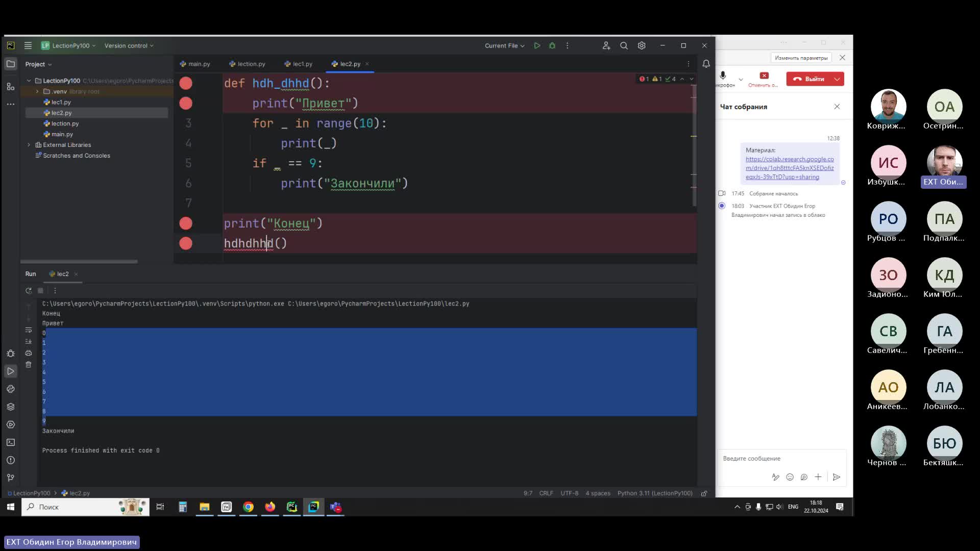The image size is (980, 551).
Task: Select the recording-started radio marker in chat
Action: pyautogui.click(x=722, y=206)
